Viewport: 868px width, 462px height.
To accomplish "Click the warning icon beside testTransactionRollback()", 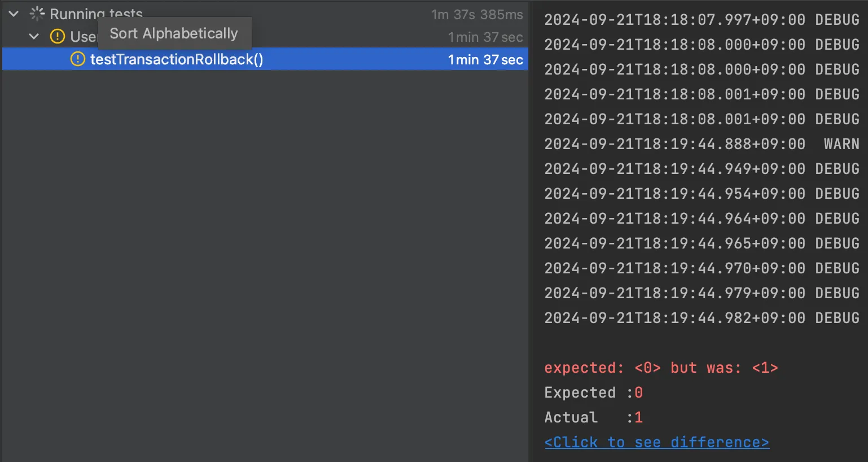I will tap(77, 59).
